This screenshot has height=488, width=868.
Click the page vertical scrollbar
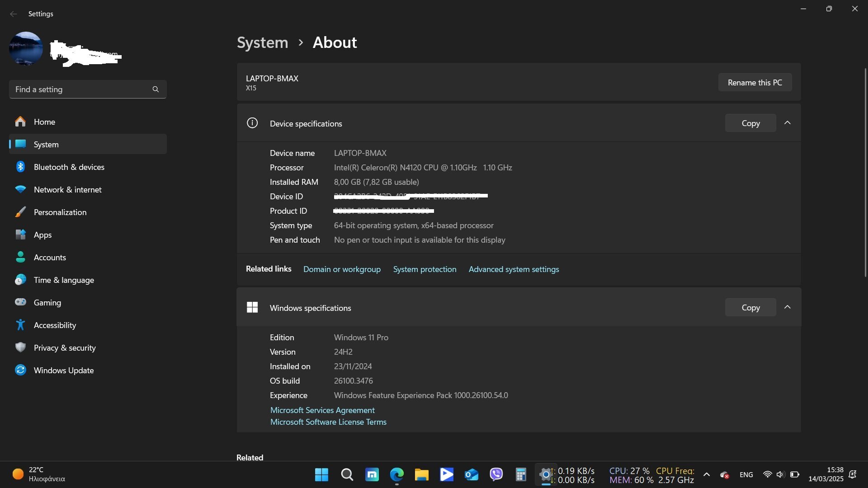865,172
